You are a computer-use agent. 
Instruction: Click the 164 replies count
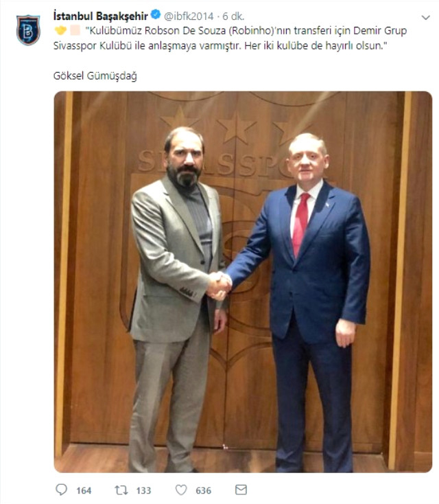pyautogui.click(x=84, y=490)
